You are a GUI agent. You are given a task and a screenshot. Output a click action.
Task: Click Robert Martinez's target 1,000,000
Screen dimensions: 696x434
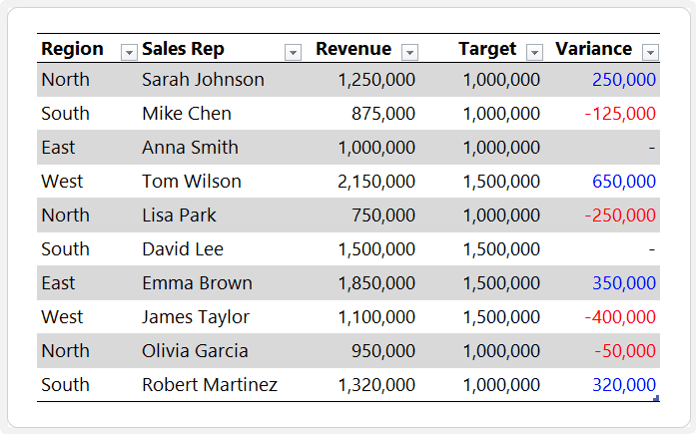click(501, 385)
